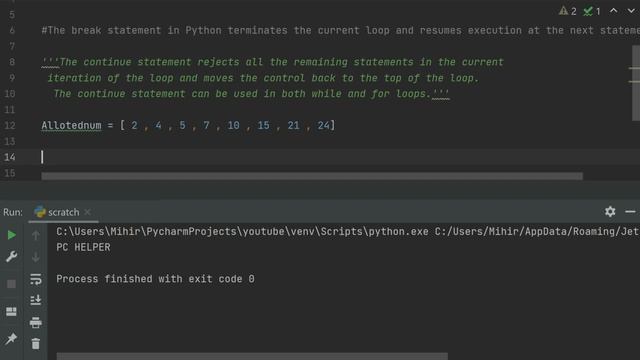The width and height of the screenshot is (640, 360).
Task: Close the scratch run tab
Action: pos(87,212)
